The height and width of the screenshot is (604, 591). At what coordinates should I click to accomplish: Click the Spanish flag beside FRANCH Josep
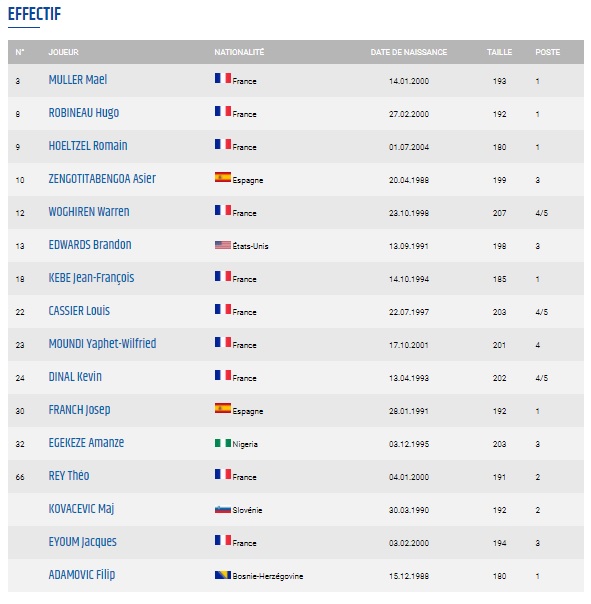(223, 408)
